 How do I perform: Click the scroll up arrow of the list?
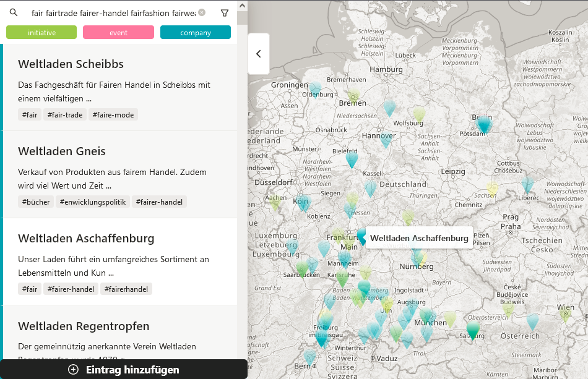click(x=242, y=6)
